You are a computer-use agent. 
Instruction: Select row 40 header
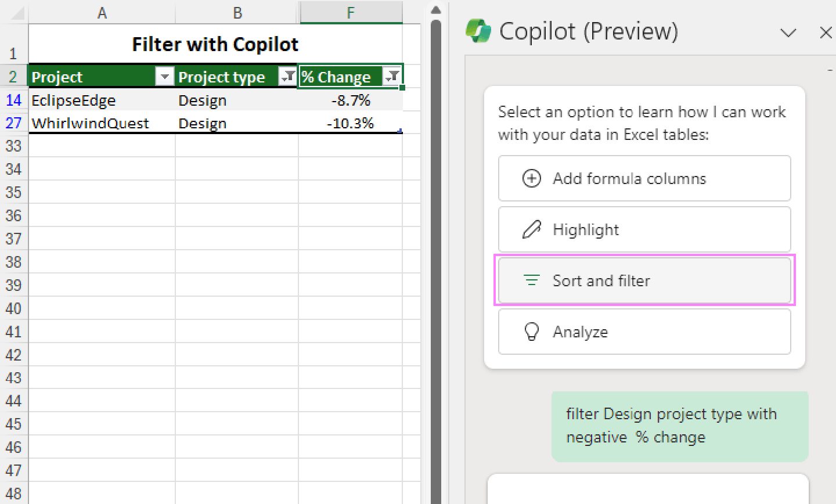[x=13, y=308]
